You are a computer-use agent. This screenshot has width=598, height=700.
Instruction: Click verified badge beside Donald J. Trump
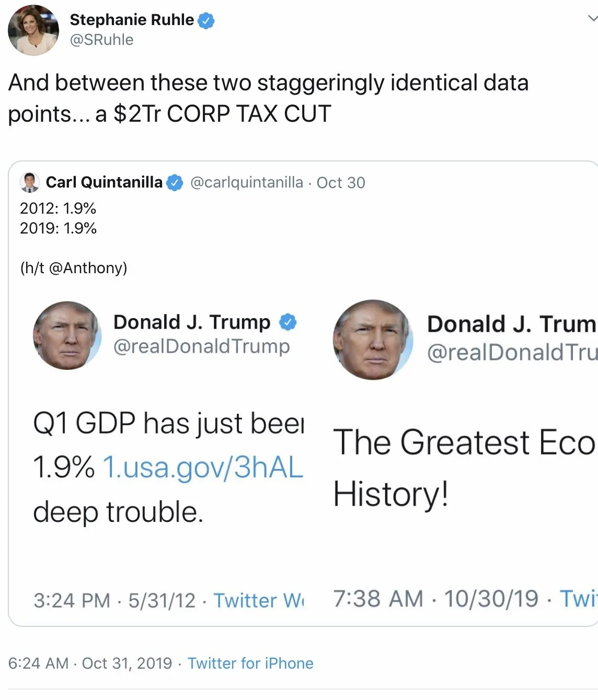pyautogui.click(x=287, y=322)
